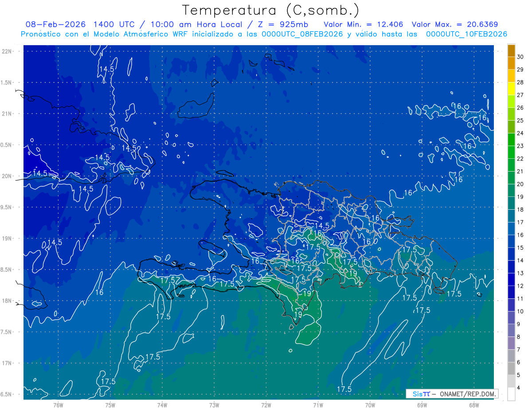This screenshot has width=532, height=411.
Task: Click the "69W" longitude axis label
Action: click(422, 405)
